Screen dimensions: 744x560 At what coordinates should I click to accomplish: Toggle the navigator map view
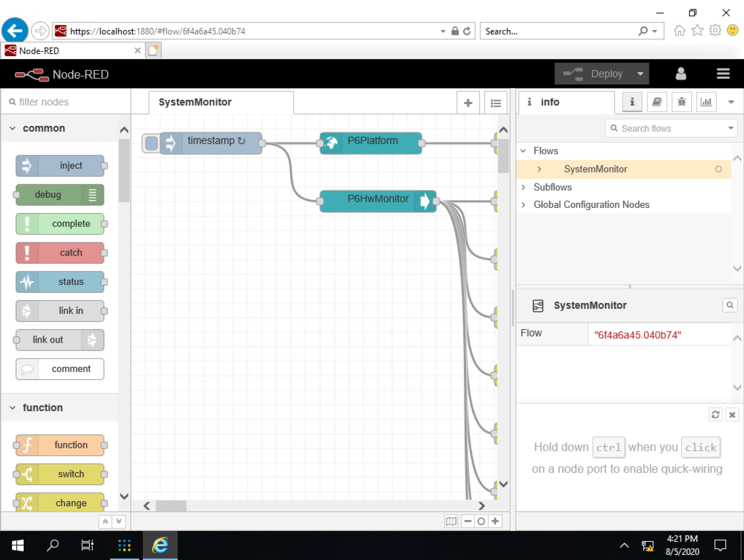[x=451, y=521]
